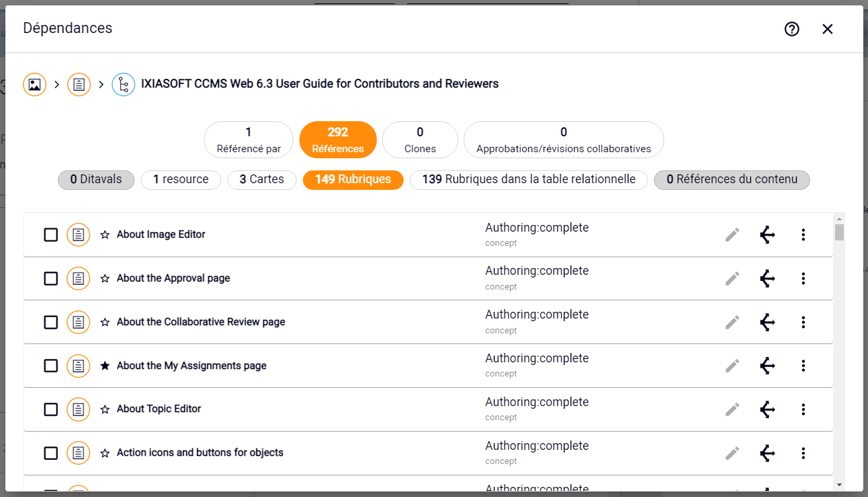868x497 pixels.
Task: Show dependencies arrow for About Image Editor
Action: [x=768, y=234]
